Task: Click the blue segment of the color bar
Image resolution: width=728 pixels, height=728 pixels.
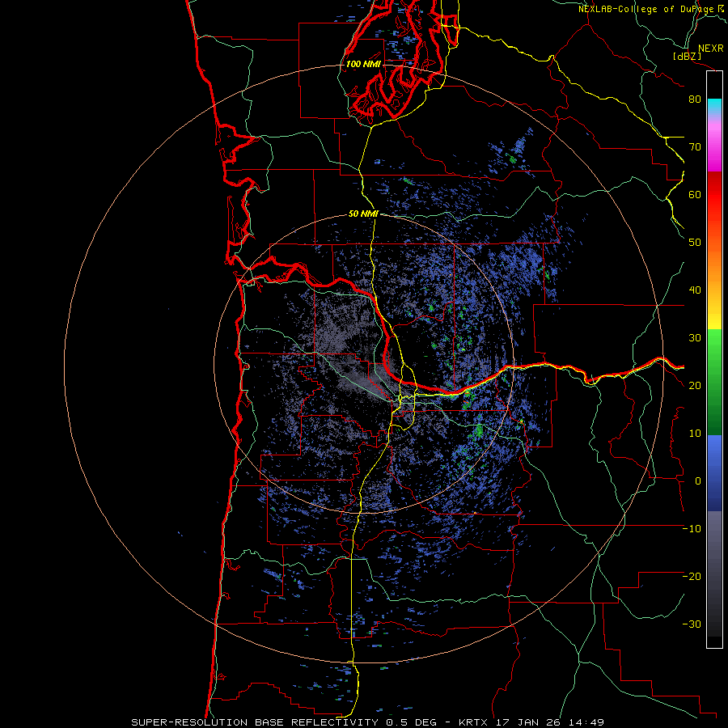Action: (x=714, y=473)
